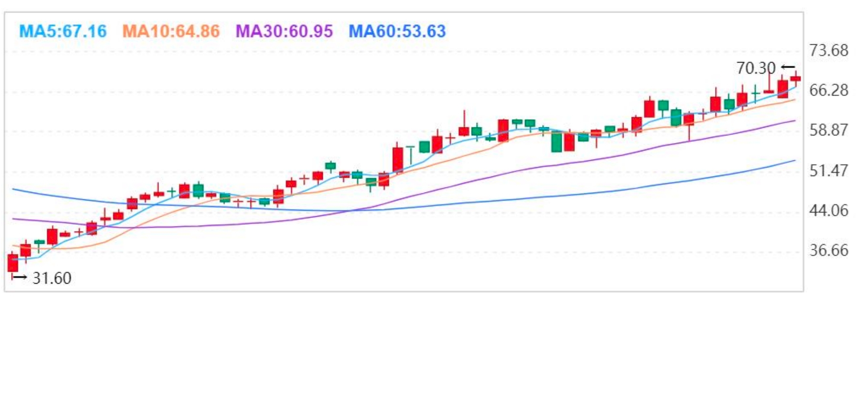Click the MA5:67.16 legend label
This screenshot has height=404, width=868.
[63, 31]
